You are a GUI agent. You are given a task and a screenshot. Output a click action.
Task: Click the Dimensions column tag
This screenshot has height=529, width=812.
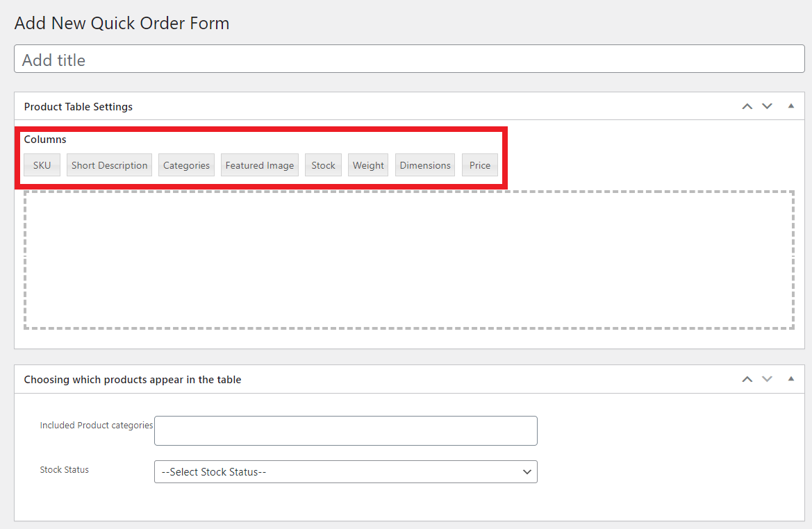[x=424, y=165]
